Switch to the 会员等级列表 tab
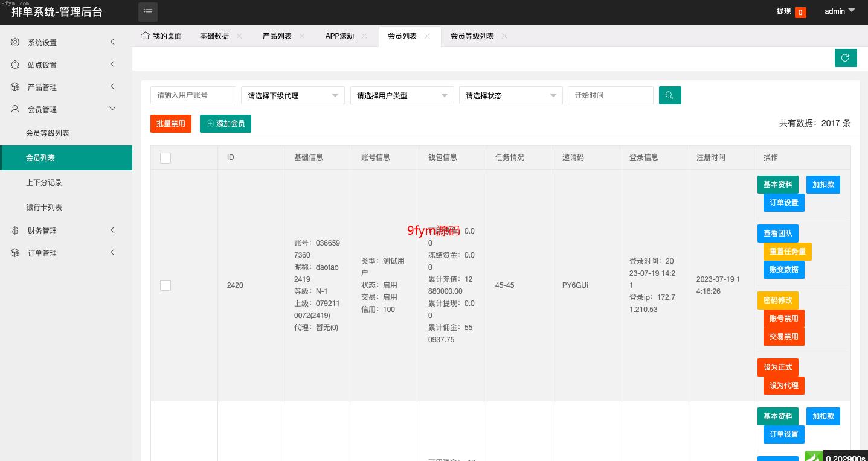This screenshot has width=868, height=461. tap(472, 36)
